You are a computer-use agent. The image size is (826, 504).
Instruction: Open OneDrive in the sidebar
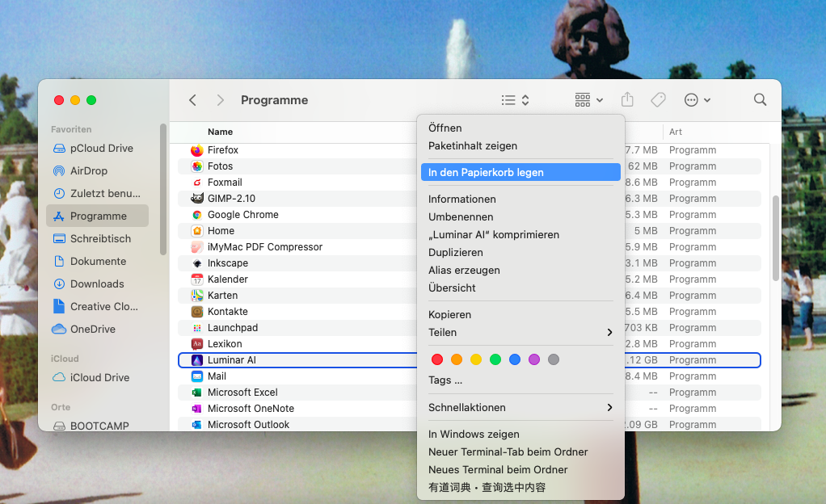pyautogui.click(x=98, y=330)
